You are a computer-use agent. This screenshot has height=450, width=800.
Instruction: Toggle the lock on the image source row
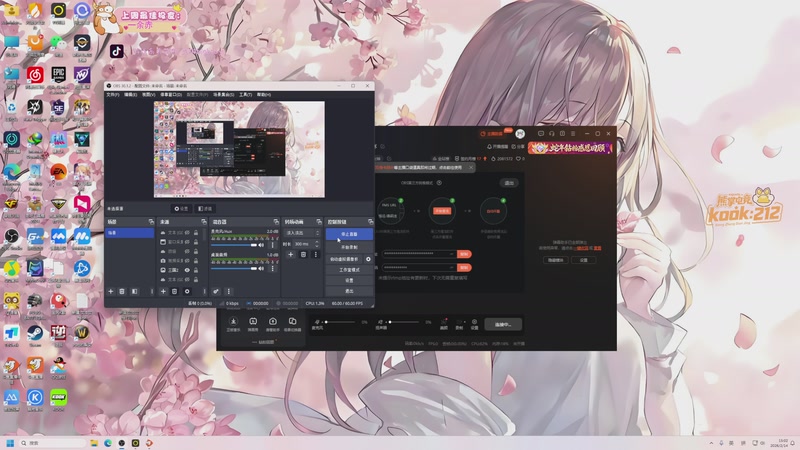tap(196, 270)
